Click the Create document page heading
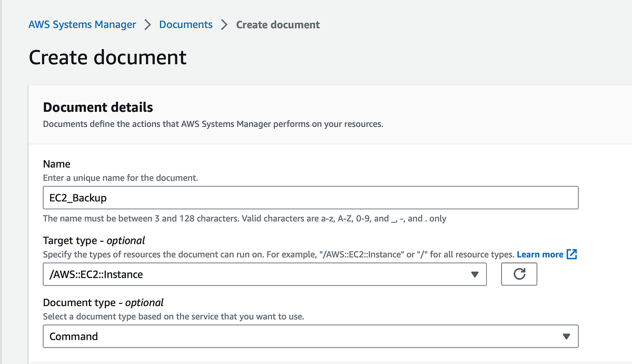The width and height of the screenshot is (632, 364). (x=107, y=57)
